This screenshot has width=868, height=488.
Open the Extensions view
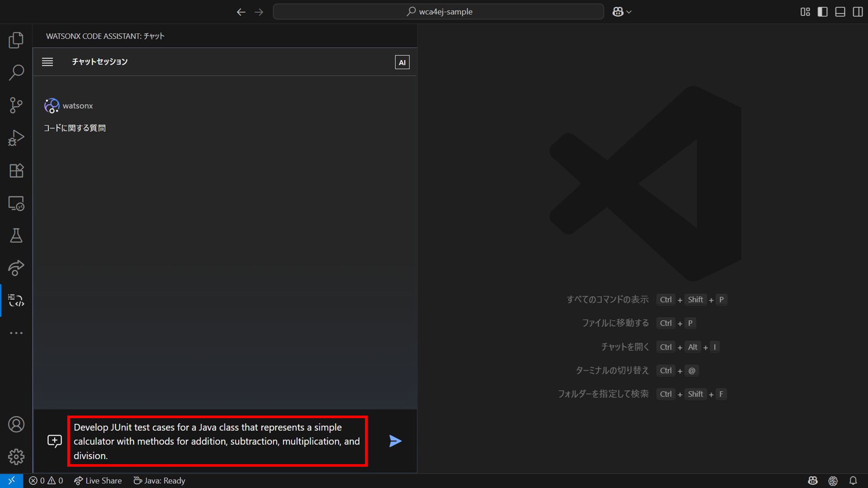click(x=16, y=170)
